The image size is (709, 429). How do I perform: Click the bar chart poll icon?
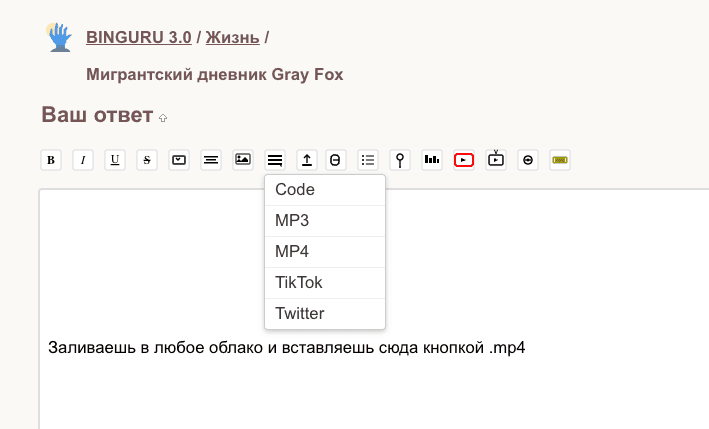tap(432, 159)
